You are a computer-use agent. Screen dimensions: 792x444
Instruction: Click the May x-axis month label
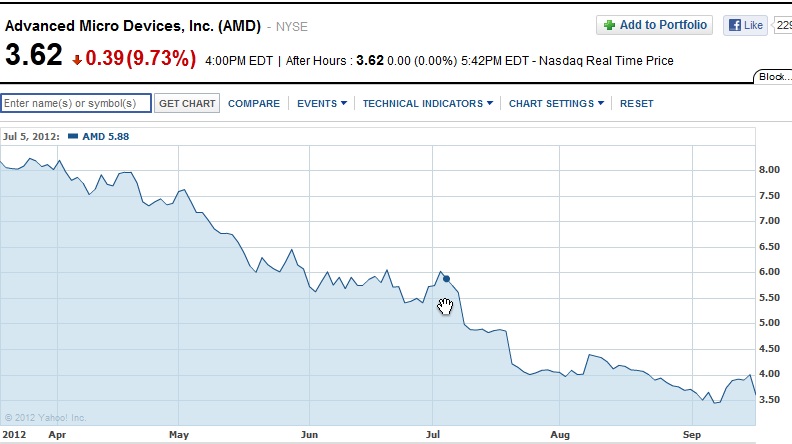pyautogui.click(x=179, y=434)
